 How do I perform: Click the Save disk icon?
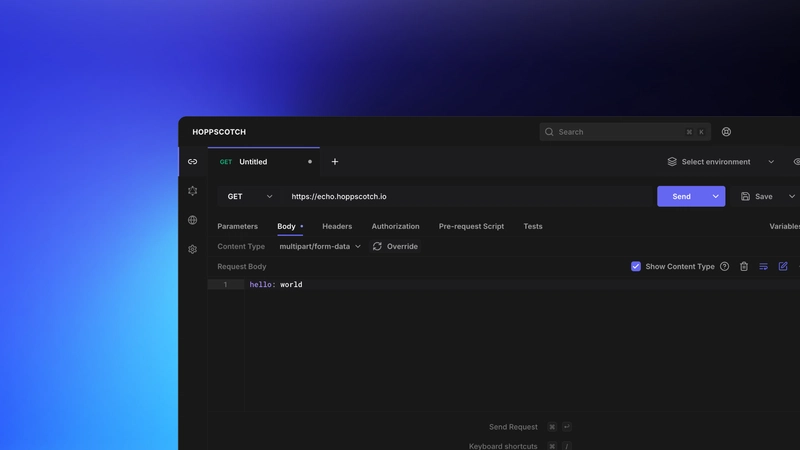[745, 196]
